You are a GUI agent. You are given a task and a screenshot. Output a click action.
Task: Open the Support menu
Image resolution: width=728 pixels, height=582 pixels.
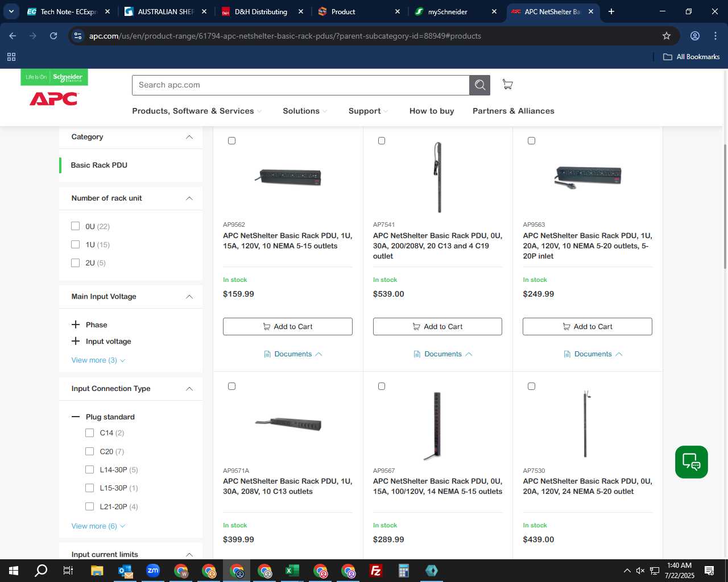click(x=368, y=111)
